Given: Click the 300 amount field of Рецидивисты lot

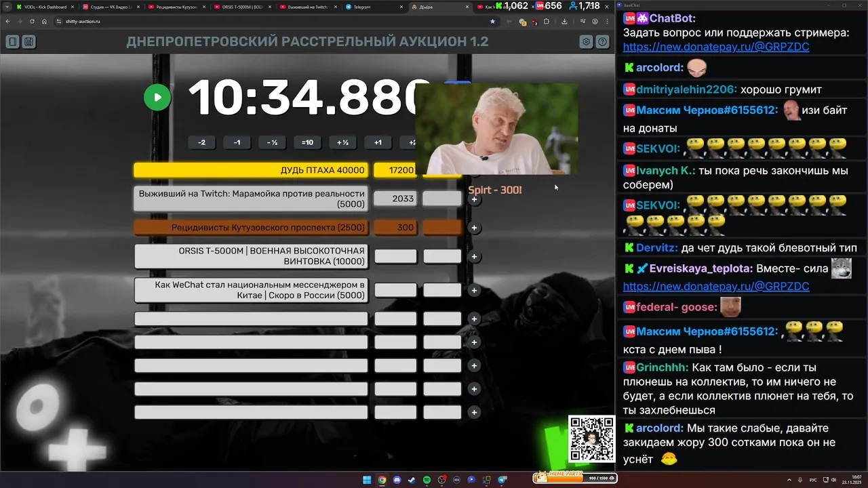Looking at the screenshot, I should pyautogui.click(x=395, y=228).
